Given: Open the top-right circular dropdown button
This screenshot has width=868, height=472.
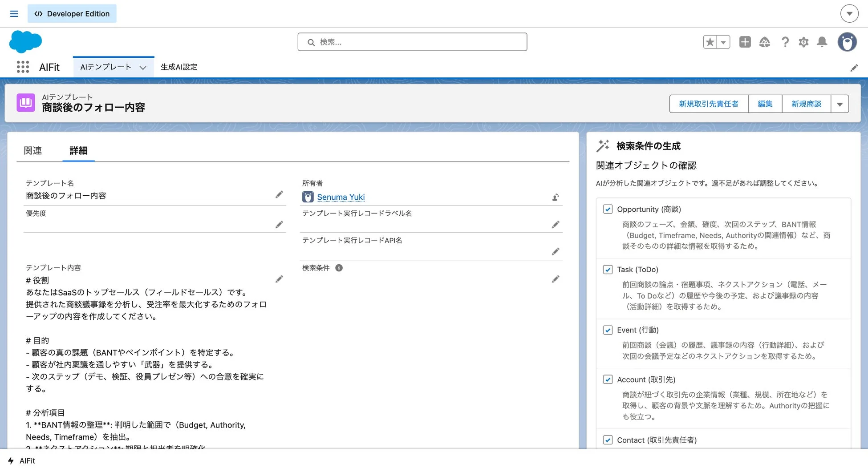Looking at the screenshot, I should point(849,14).
